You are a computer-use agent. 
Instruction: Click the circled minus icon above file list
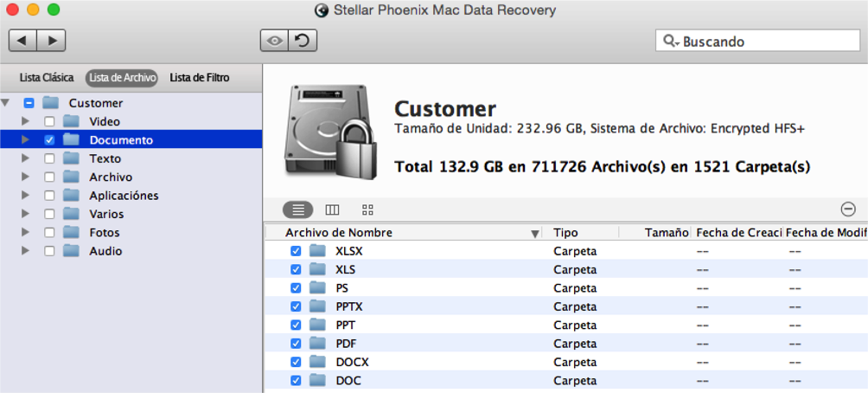pos(848,209)
